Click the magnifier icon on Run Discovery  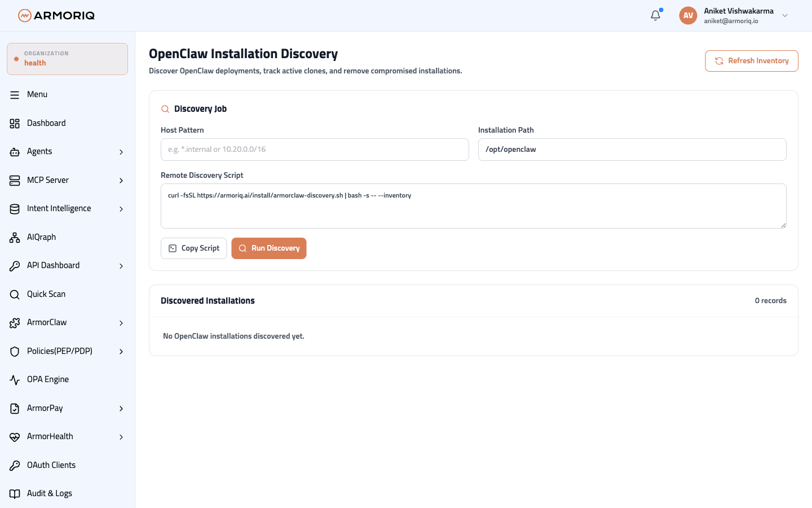coord(242,248)
